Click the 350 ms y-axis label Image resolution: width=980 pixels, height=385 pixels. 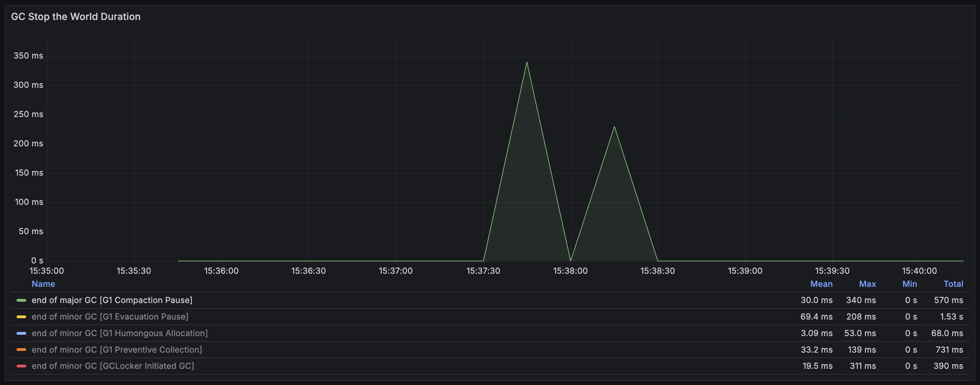(28, 56)
